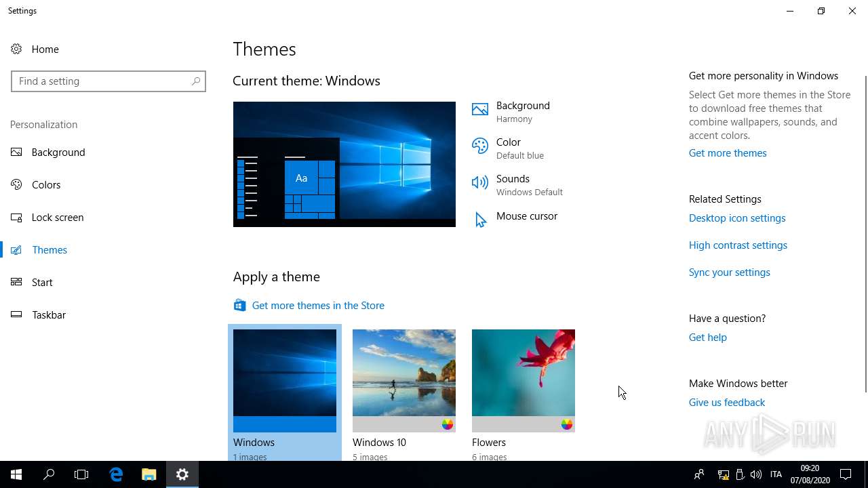Click the Home gear icon
Screen dimensions: 868x488
coord(16,49)
